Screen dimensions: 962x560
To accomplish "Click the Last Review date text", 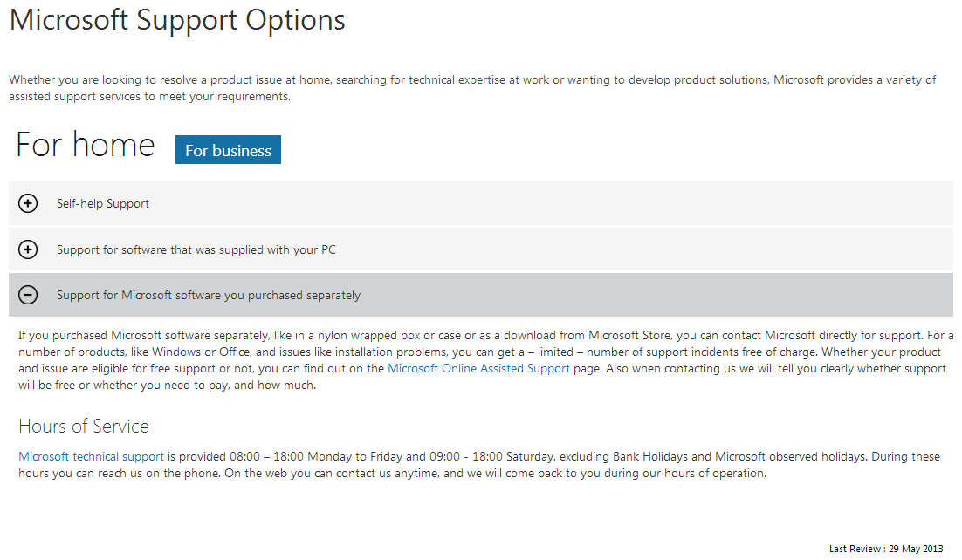I will [886, 549].
